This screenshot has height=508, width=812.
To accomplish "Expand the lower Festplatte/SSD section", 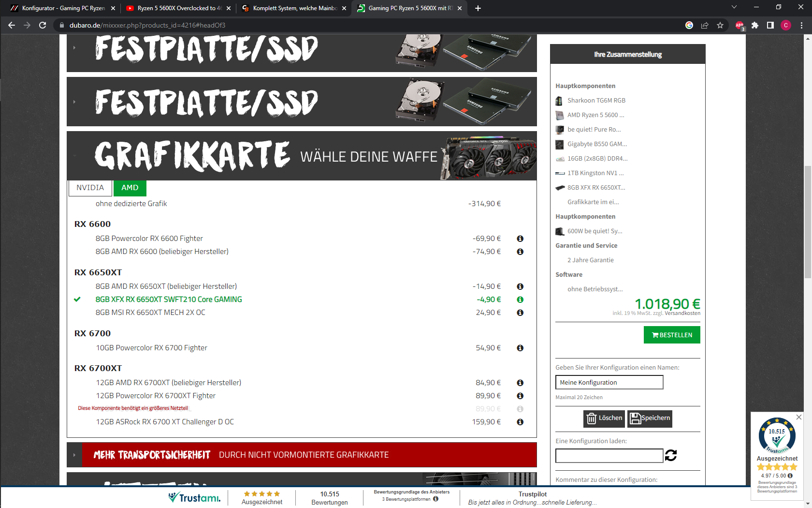I will coord(302,102).
